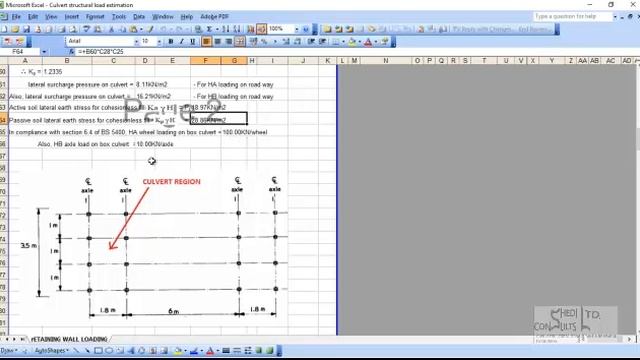This screenshot has height=360, width=640.
Task: Click Reply with Changes button
Action: (482, 29)
